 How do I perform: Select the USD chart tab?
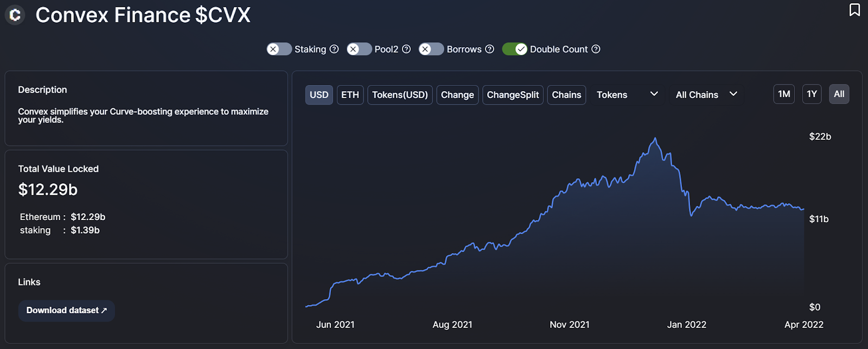click(319, 95)
